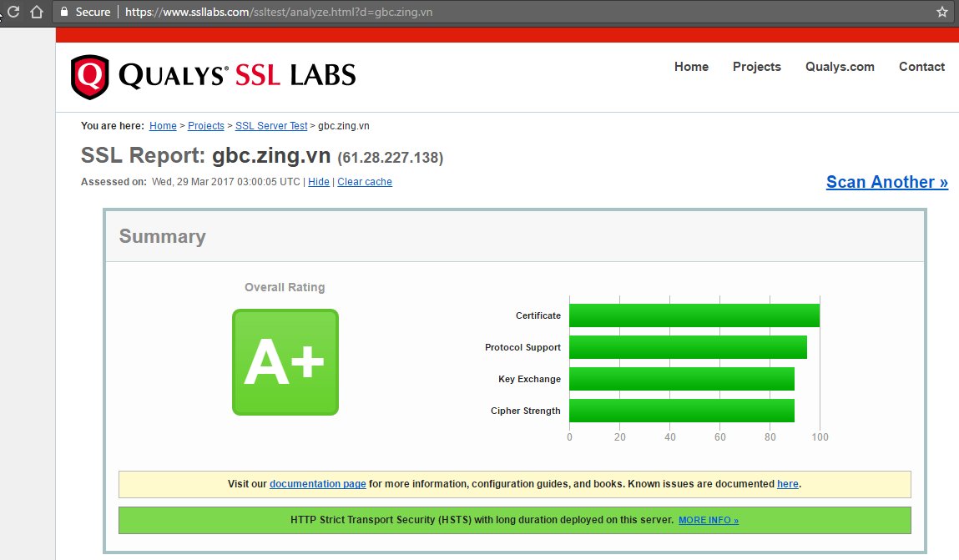Click the gbc.zing.vn breadcrumb text
Viewport: 959px width, 560px height.
tap(344, 126)
